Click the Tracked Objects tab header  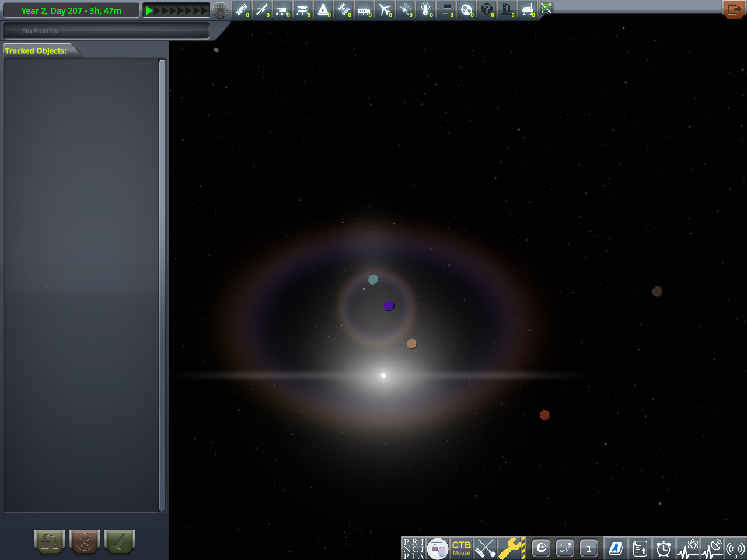click(36, 51)
